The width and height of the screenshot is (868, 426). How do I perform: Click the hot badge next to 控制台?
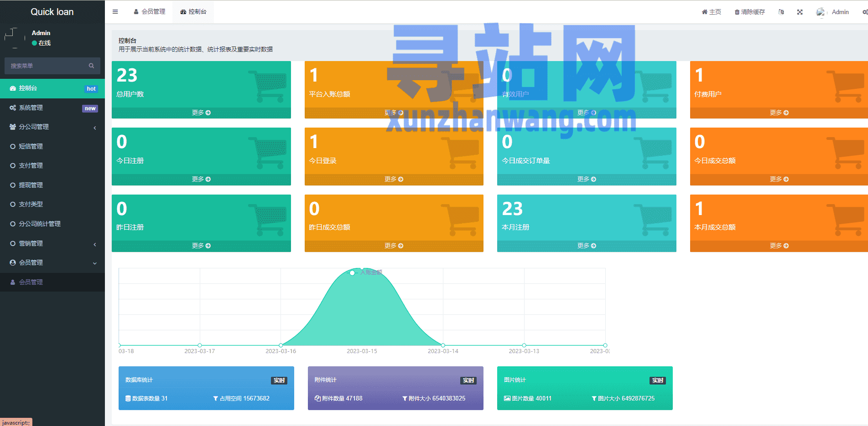coord(91,89)
